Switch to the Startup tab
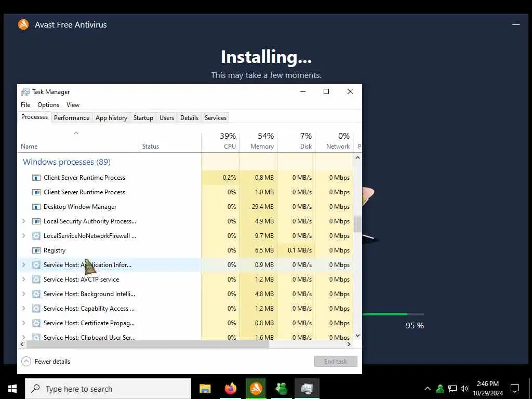Screen dimensions: 532x399 click(143, 118)
